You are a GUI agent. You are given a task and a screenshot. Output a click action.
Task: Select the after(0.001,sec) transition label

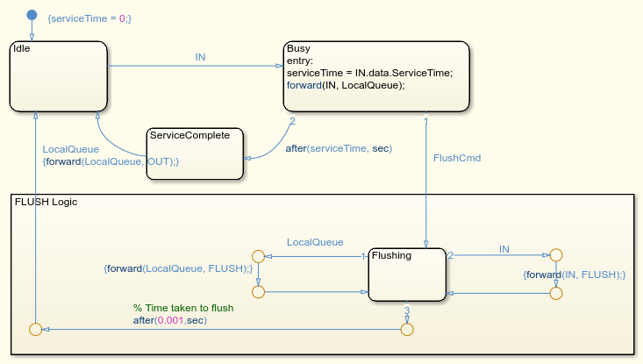click(170, 320)
